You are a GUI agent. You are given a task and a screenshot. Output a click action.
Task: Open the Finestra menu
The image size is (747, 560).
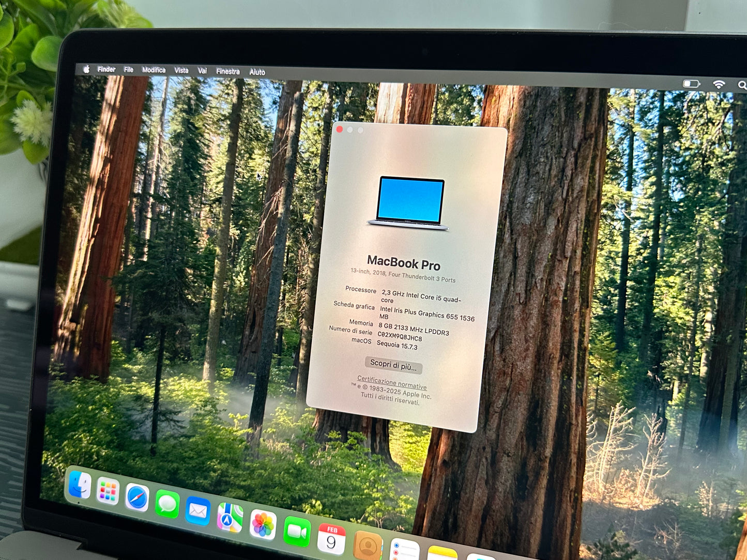click(x=227, y=71)
